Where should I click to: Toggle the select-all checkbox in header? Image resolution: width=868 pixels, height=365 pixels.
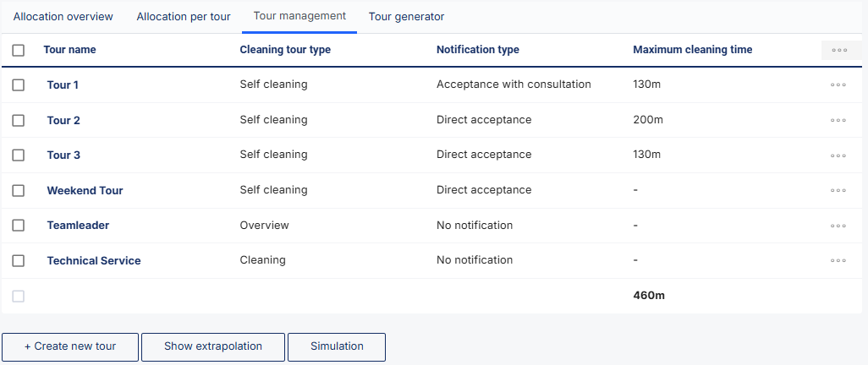19,50
